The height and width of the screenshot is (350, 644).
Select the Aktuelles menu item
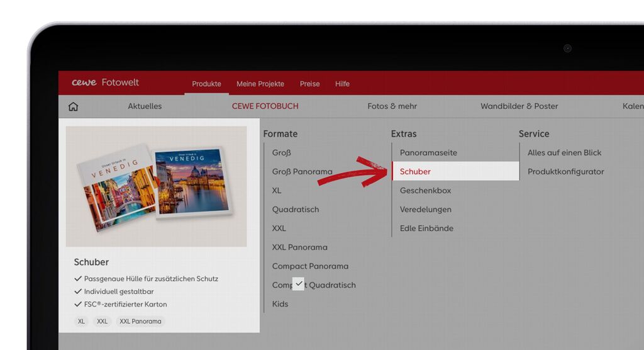click(145, 106)
